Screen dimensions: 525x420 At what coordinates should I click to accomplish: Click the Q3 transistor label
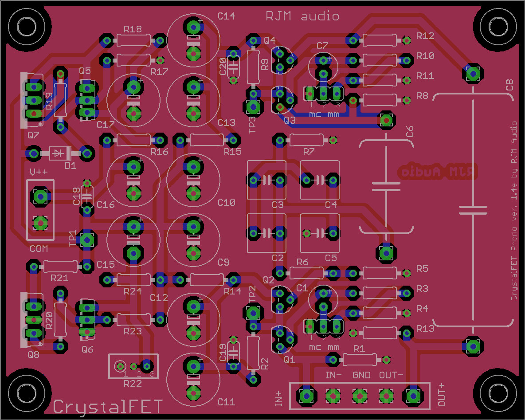[290, 120]
